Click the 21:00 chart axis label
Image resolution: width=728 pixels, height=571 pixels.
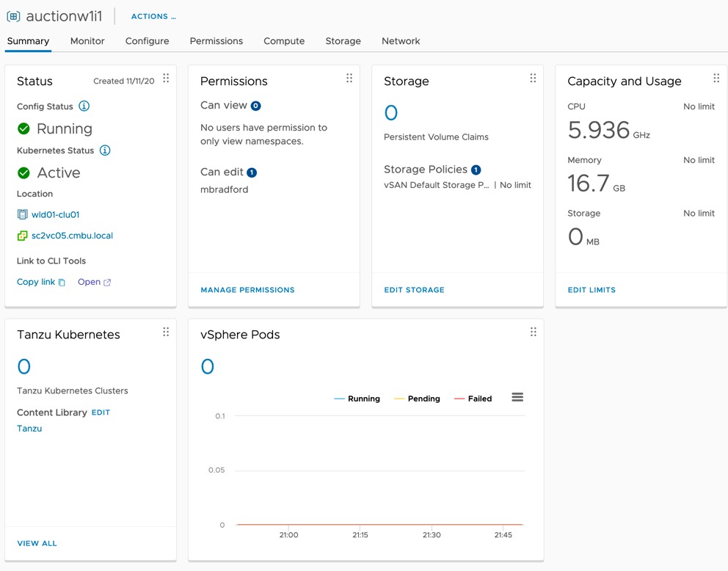pos(289,535)
